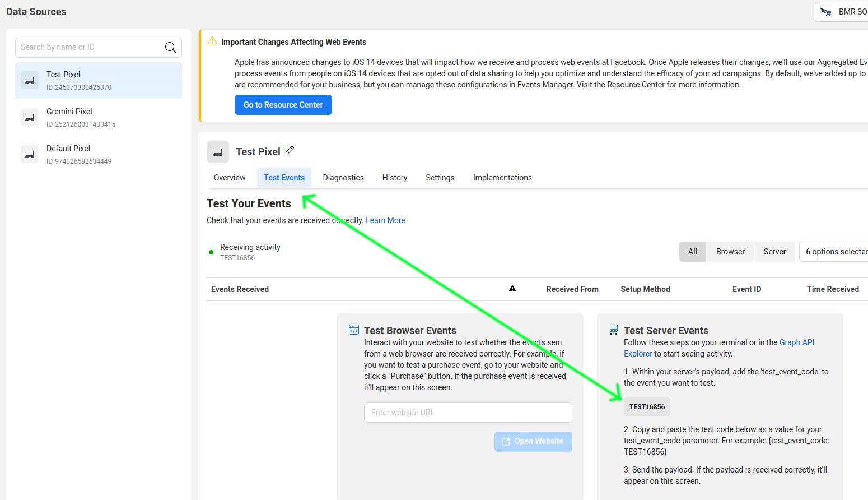Screen dimensions: 868x500
Task: Select Default Pixel data source
Action: [99, 154]
